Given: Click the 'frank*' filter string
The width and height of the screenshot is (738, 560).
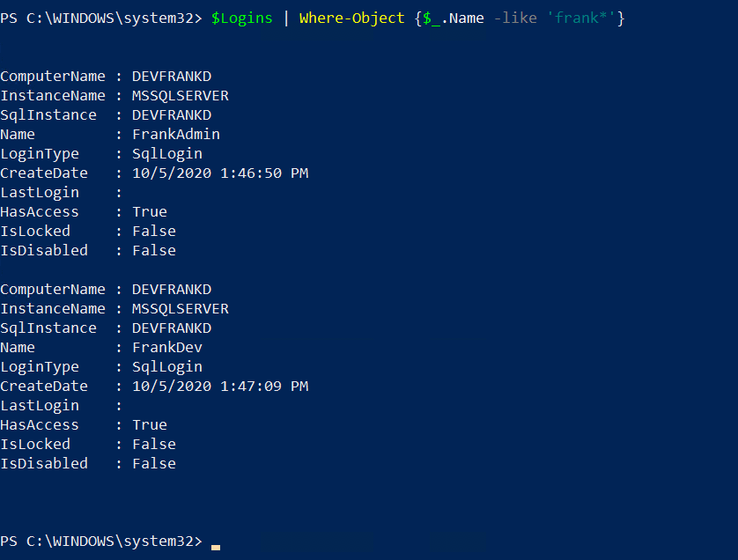Looking at the screenshot, I should pyautogui.click(x=581, y=18).
